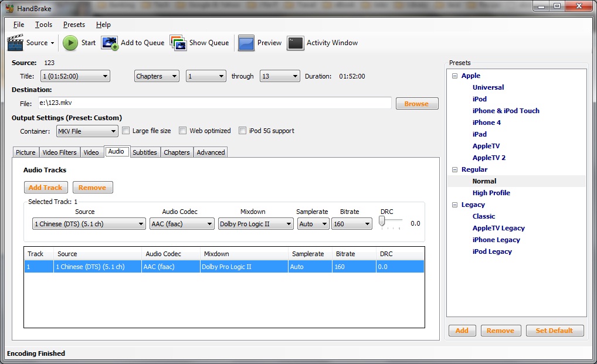Click the Preview monitor icon
The width and height of the screenshot is (597, 364).
click(x=246, y=43)
